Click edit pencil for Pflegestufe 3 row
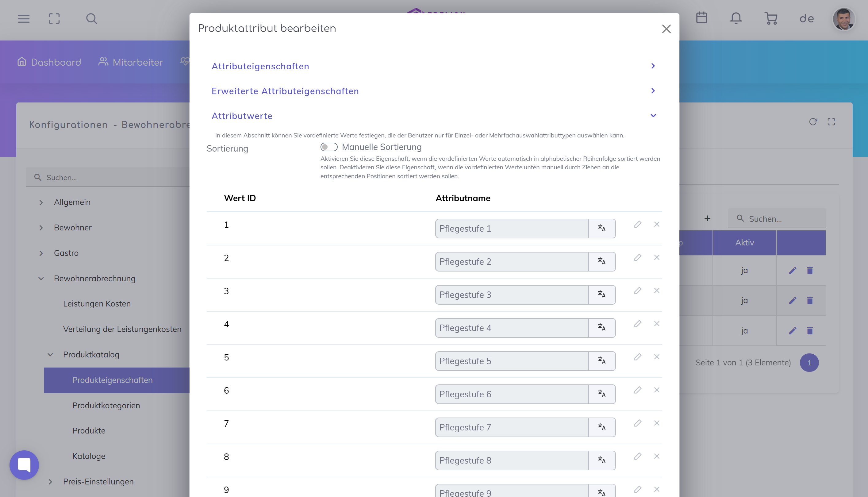The width and height of the screenshot is (868, 497). coord(637,291)
